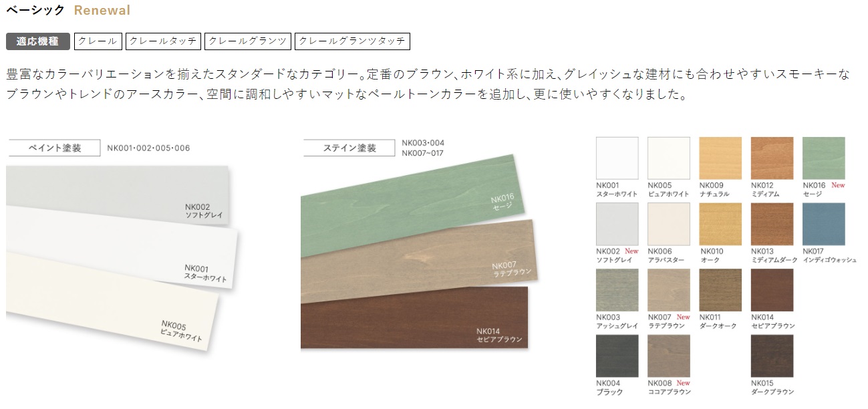Click the クレール model tag

[98, 41]
